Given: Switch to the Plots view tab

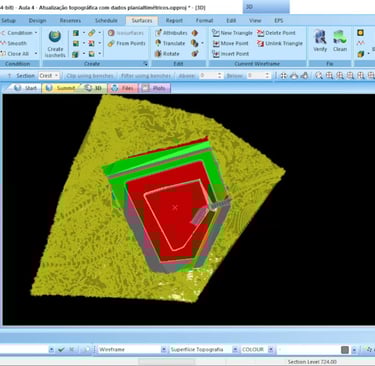Looking at the screenshot, I should 155,88.
